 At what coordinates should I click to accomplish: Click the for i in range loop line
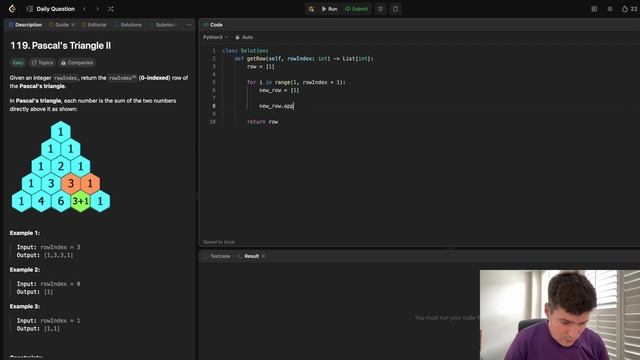(x=296, y=82)
